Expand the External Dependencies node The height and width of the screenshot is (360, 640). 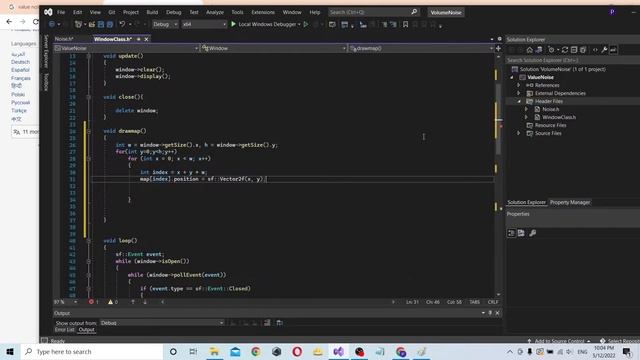519,93
